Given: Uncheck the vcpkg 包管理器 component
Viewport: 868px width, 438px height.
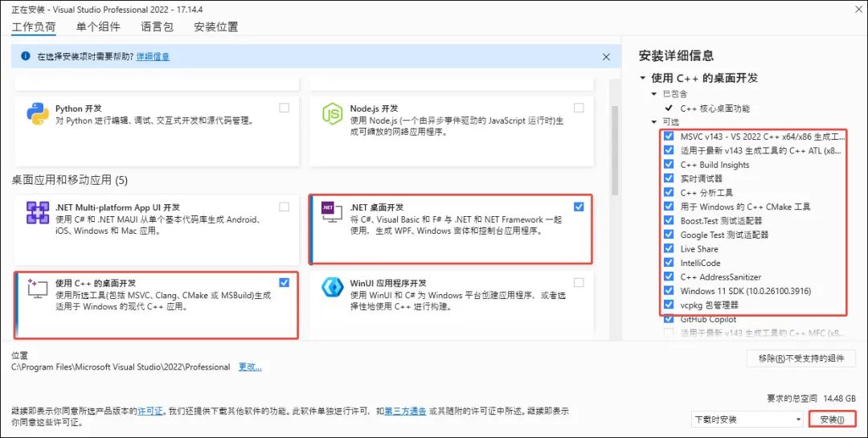Looking at the screenshot, I should pyautogui.click(x=669, y=305).
